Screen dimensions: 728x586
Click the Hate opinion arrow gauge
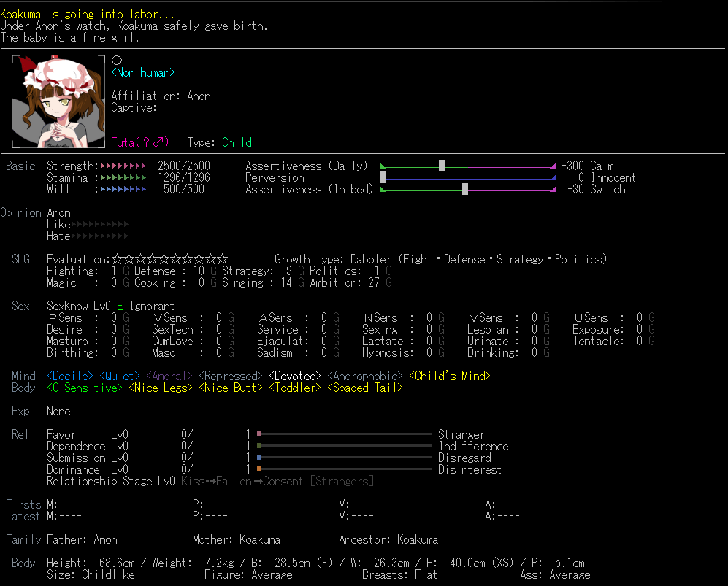point(99,236)
